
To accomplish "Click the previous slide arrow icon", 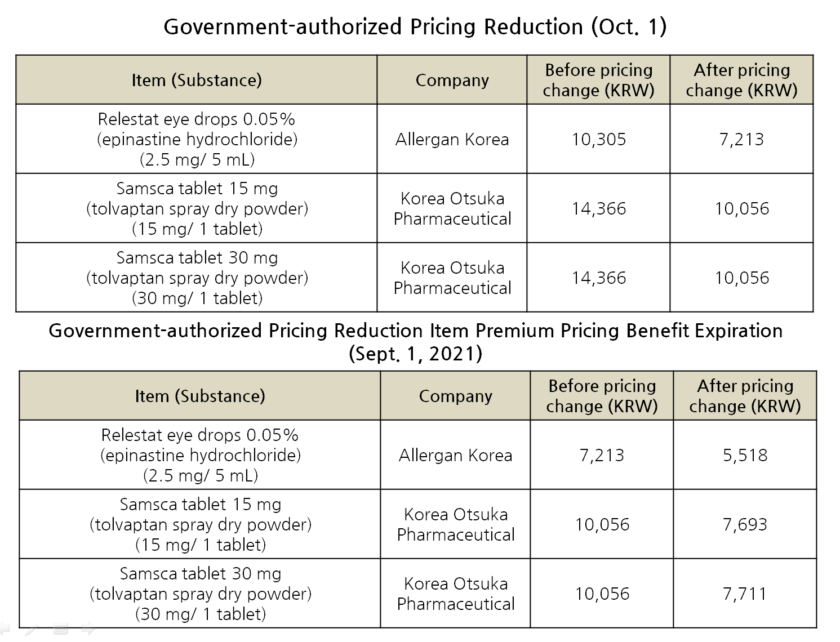I will tap(5, 628).
